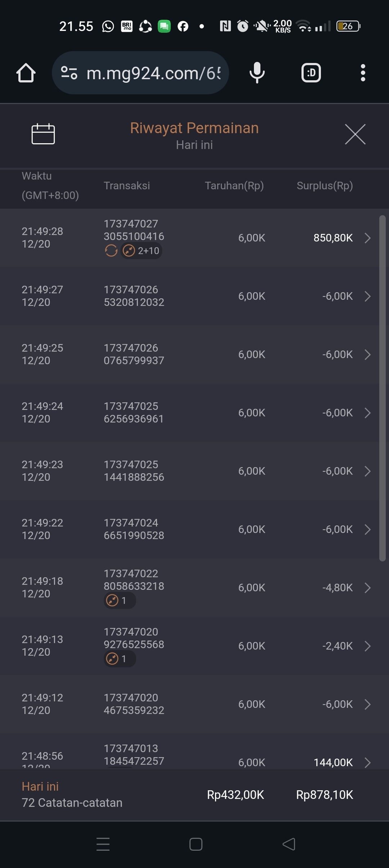Tap the 2+10 free spin badge
The width and height of the screenshot is (389, 868).
(141, 251)
